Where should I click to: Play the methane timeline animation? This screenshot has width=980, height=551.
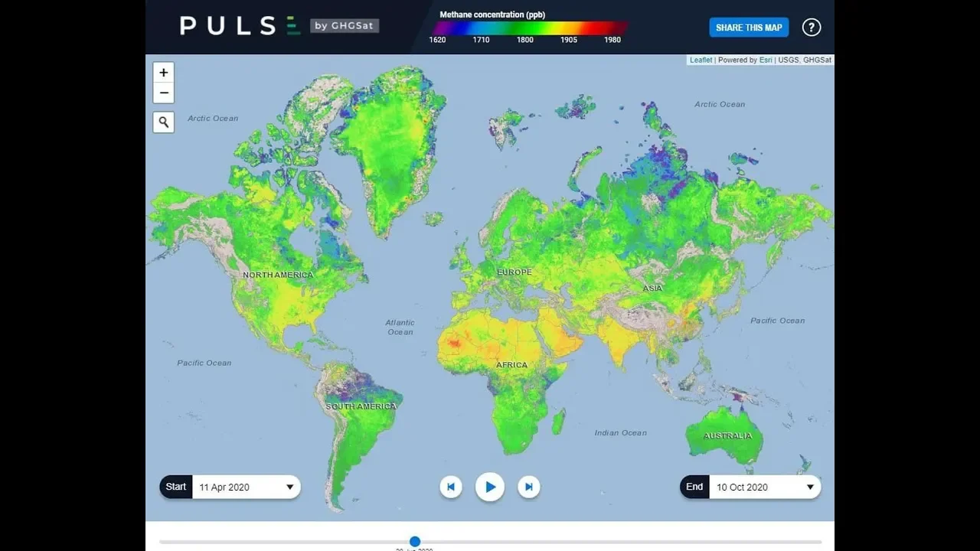pyautogui.click(x=490, y=487)
